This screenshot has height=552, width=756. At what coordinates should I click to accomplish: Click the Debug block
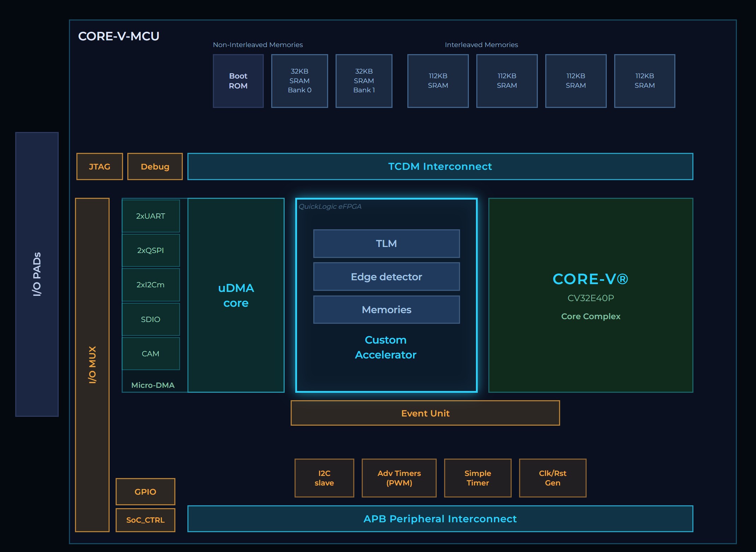coord(155,166)
